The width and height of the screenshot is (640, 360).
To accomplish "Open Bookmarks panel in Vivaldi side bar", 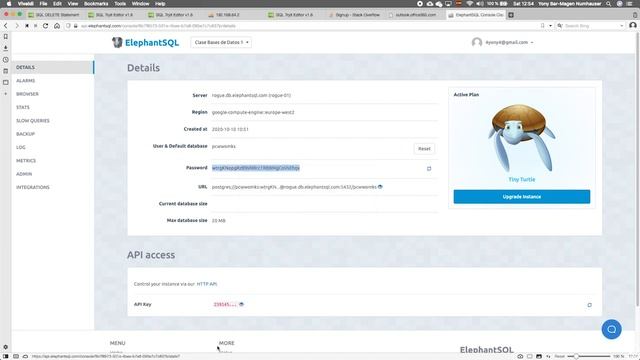I will (x=6, y=36).
